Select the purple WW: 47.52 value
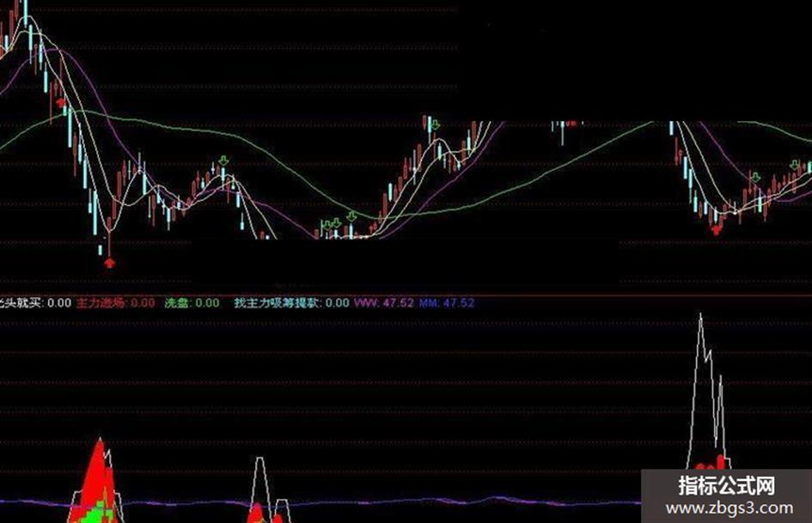This screenshot has height=523, width=812. (x=384, y=302)
